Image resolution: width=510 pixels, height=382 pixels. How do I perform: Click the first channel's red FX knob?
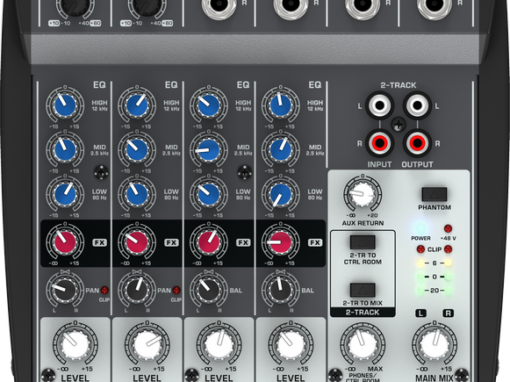tap(65, 242)
